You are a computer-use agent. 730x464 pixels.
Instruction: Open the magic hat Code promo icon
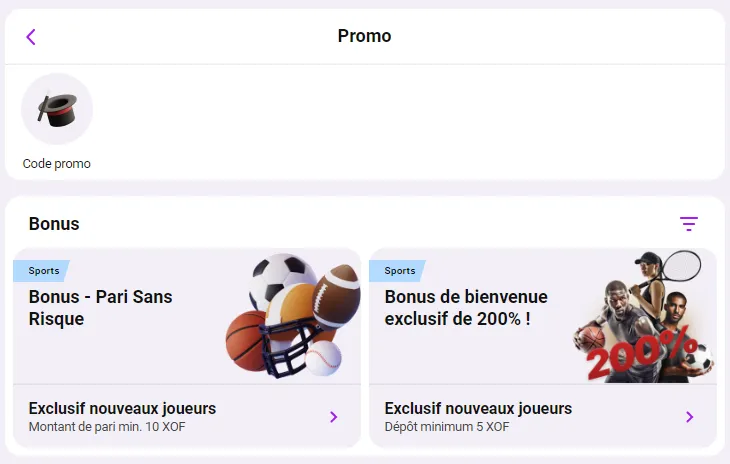(57, 109)
